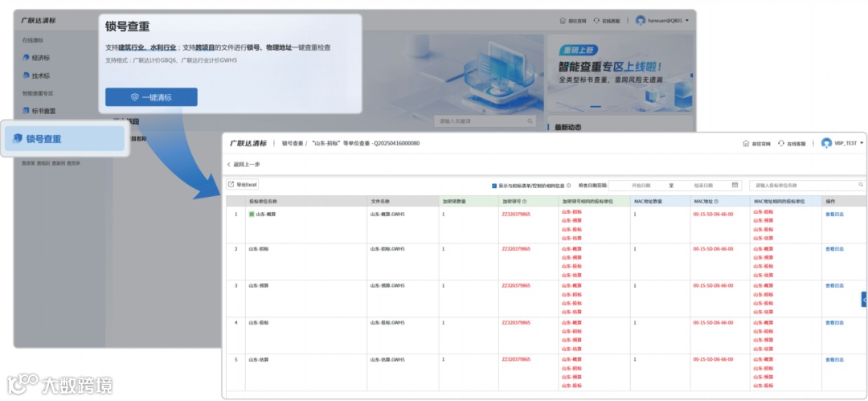Click 查看日志 for row 1 山东-概算

tap(834, 214)
